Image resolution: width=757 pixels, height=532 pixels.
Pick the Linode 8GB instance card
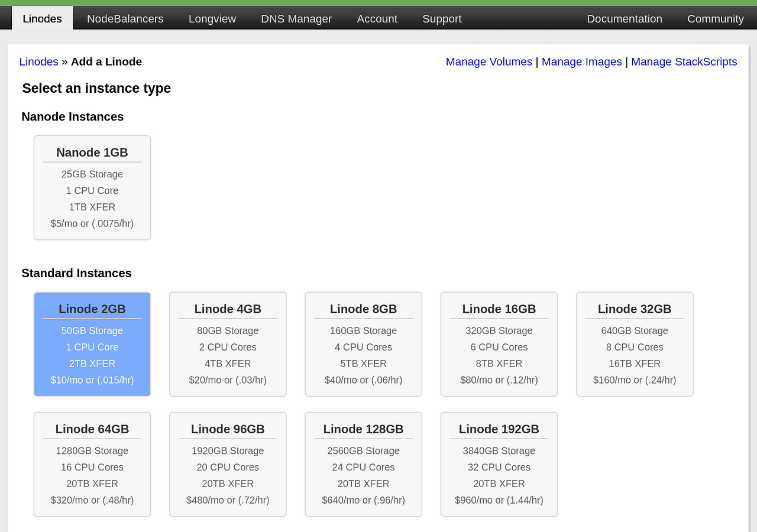pyautogui.click(x=364, y=344)
